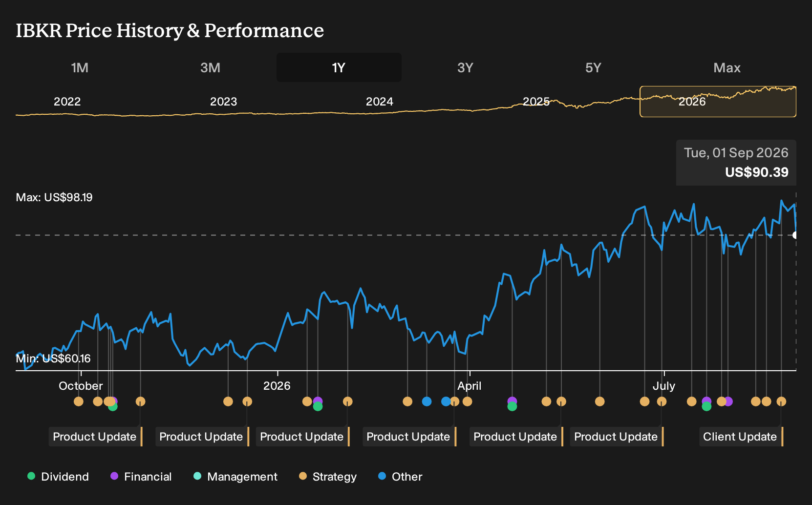Click the 01 Sep 2026 price tooltip
This screenshot has height=505, width=812.
pyautogui.click(x=736, y=163)
